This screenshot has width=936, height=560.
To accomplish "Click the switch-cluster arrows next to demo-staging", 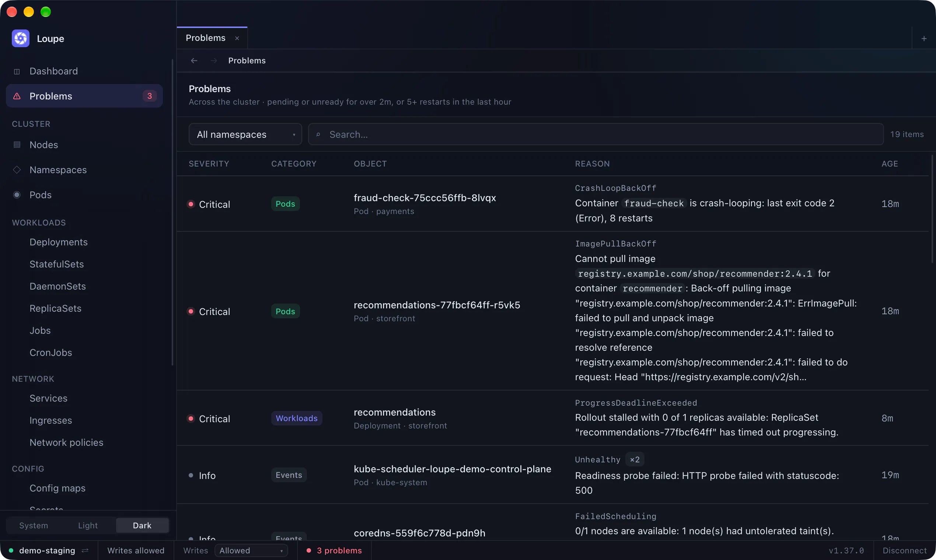I will click(85, 550).
